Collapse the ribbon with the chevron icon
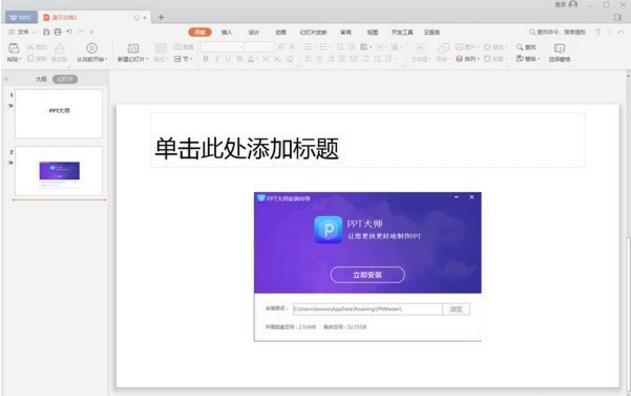The width and height of the screenshot is (631, 396). pos(621,32)
